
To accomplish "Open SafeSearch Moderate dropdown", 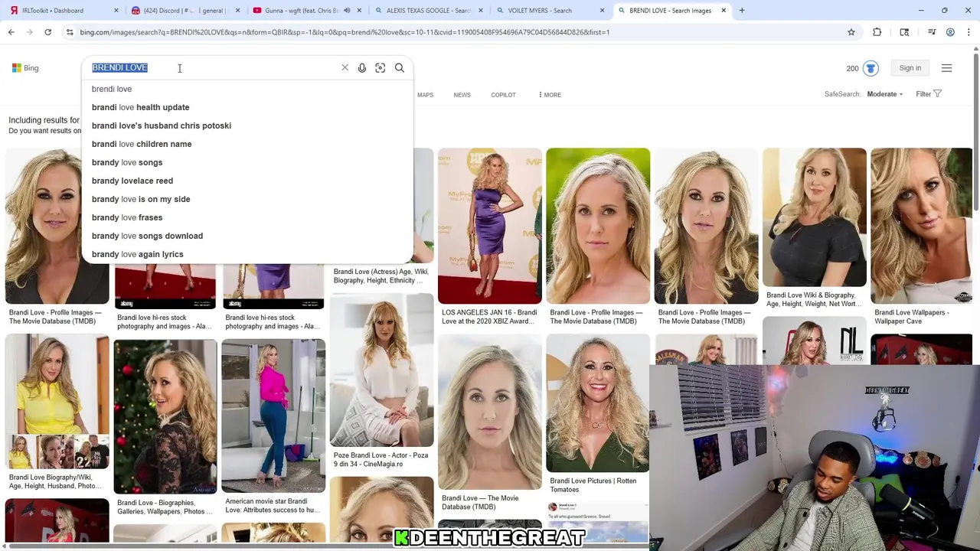I will (x=884, y=94).
